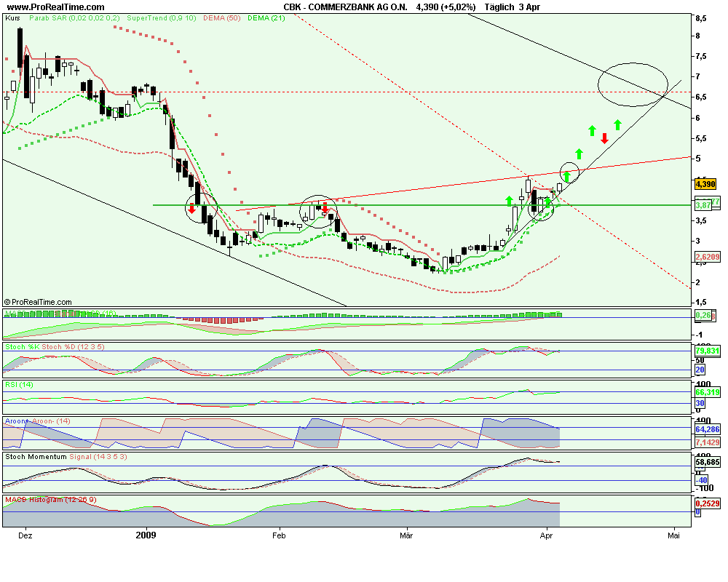Click the 8,5 price axis label
The height and width of the screenshot is (582, 728).
click(701, 19)
